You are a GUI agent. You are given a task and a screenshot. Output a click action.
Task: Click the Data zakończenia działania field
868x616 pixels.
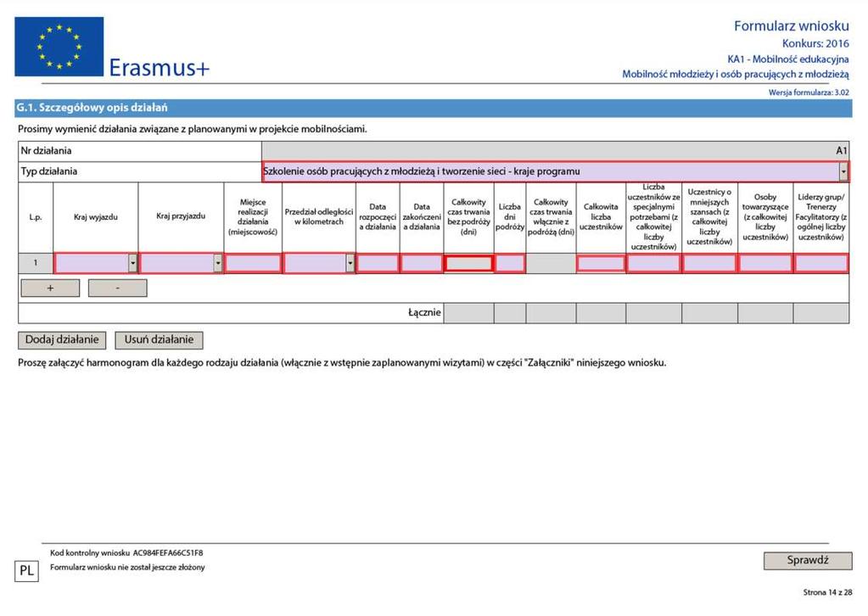421,263
